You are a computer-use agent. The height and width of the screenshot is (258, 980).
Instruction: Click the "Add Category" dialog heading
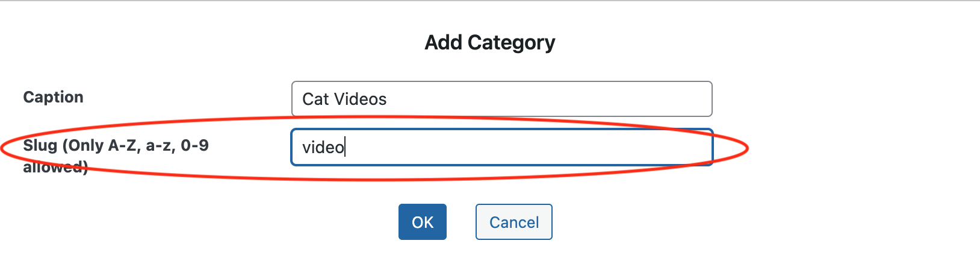(x=490, y=42)
